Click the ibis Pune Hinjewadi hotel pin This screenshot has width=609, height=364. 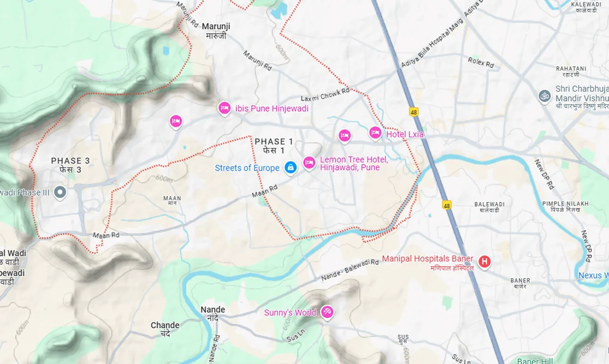(x=224, y=108)
